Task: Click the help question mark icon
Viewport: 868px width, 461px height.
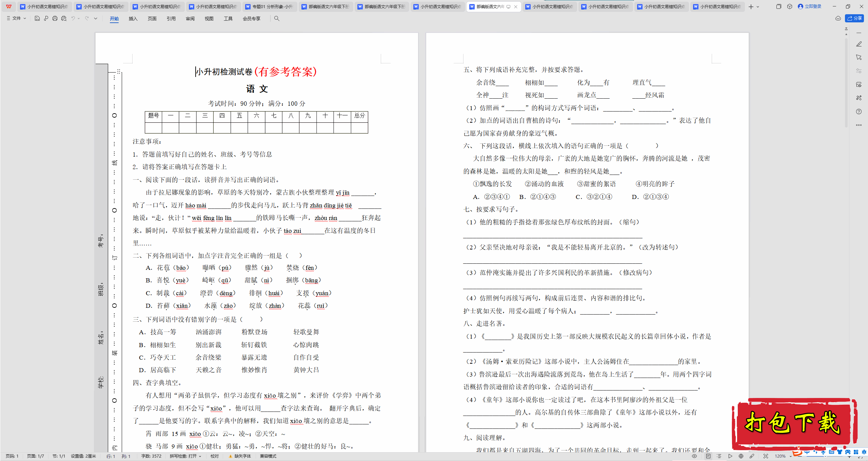Action: pos(859,112)
